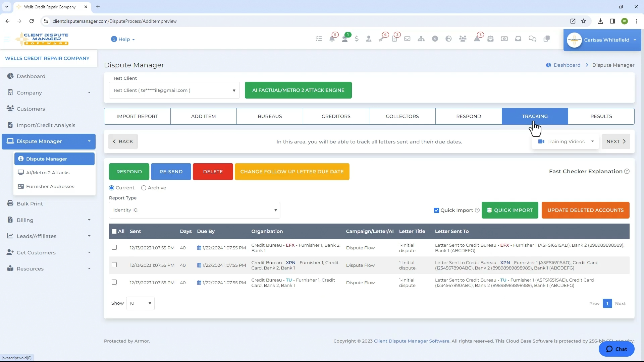Open the Test Client selection dropdown
This screenshot has height=362, width=644.
(x=174, y=90)
